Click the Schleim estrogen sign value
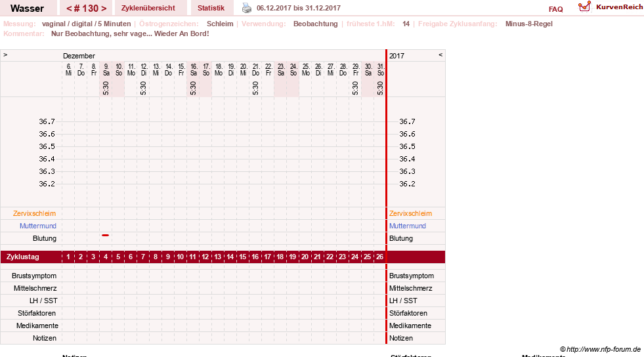The width and height of the screenshot is (644, 357). click(220, 24)
